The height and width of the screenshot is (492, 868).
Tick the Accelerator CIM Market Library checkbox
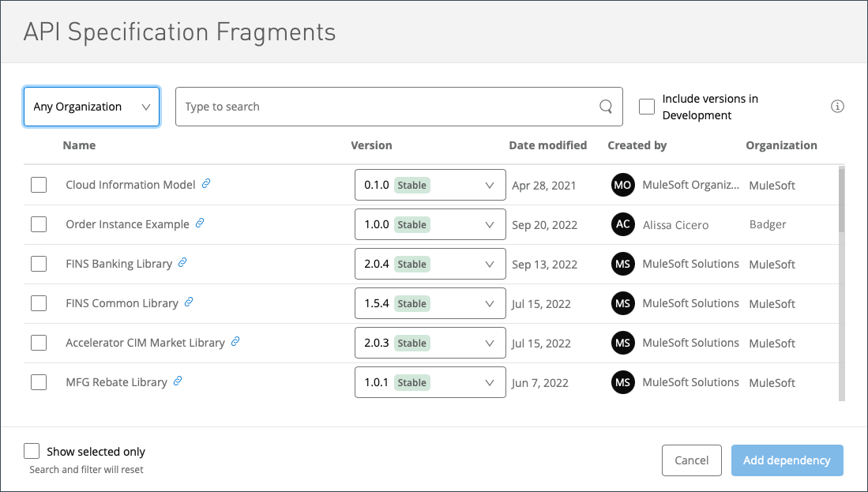click(39, 343)
